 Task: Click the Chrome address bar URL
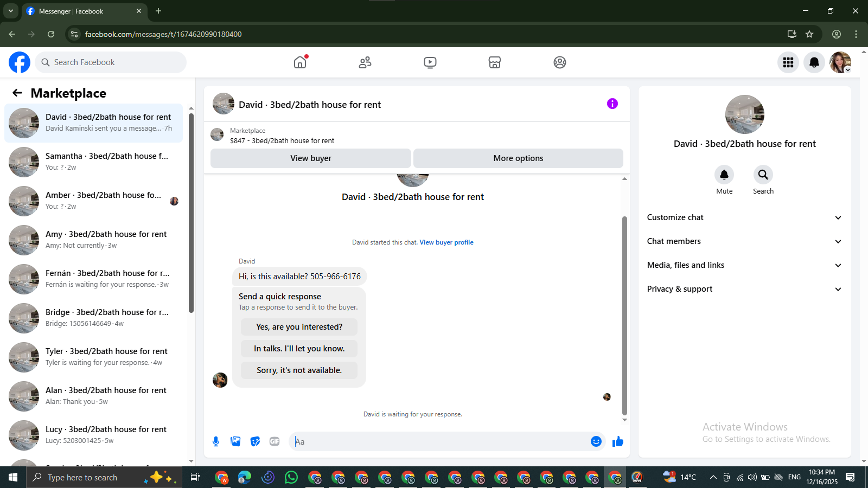[163, 34]
